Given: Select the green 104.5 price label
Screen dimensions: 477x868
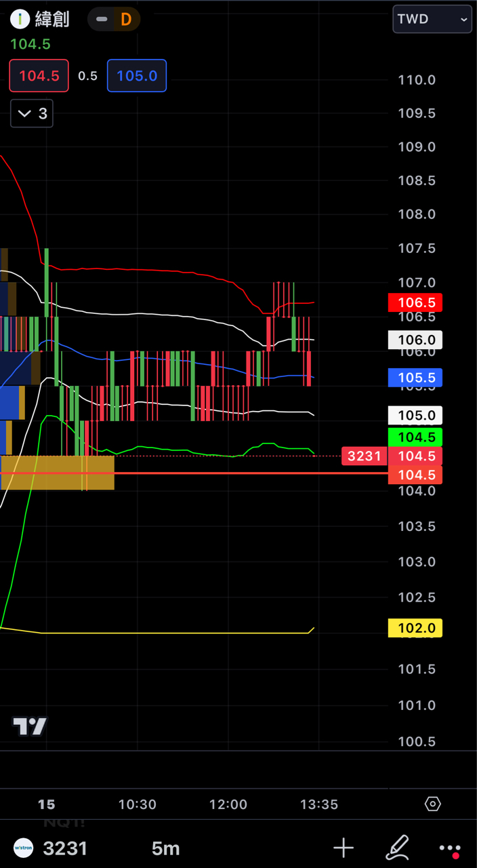Looking at the screenshot, I should click(x=415, y=437).
